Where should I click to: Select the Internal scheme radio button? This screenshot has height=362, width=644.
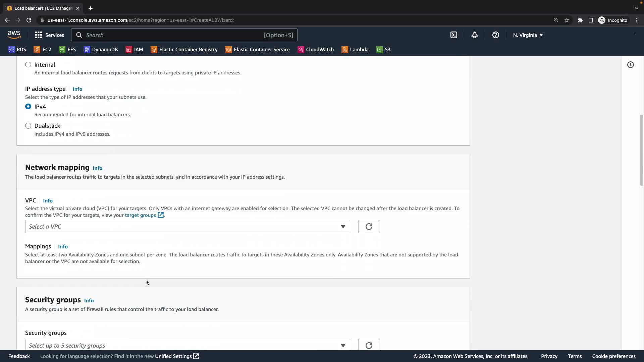coord(28,65)
